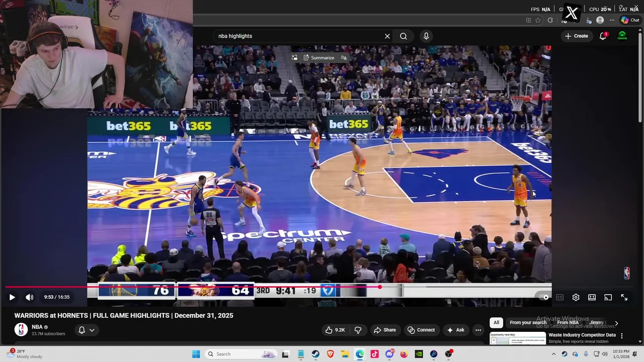Open Edge Copilot Chat button
The width and height of the screenshot is (644, 362).
(630, 20)
